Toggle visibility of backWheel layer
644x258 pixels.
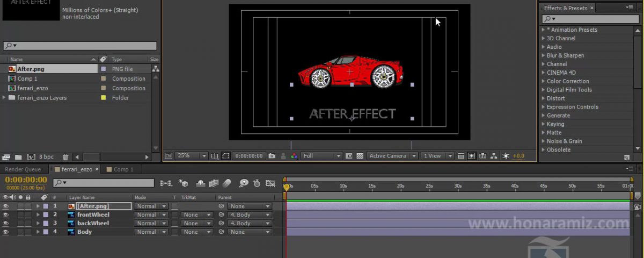(x=6, y=224)
